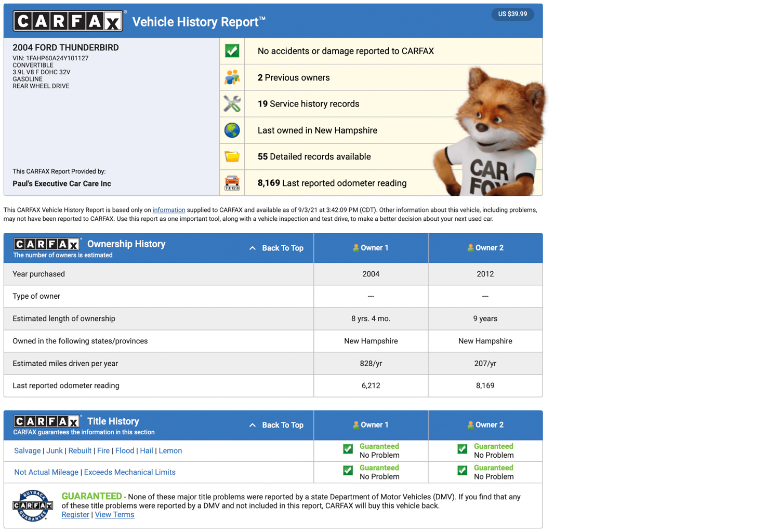Open the Salvage title link
The image size is (779, 532).
coord(28,451)
